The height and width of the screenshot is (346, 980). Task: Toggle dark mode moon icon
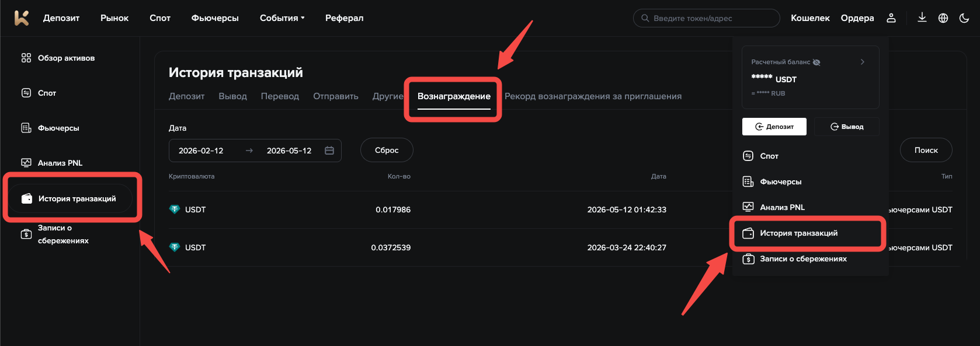pyautogui.click(x=964, y=18)
